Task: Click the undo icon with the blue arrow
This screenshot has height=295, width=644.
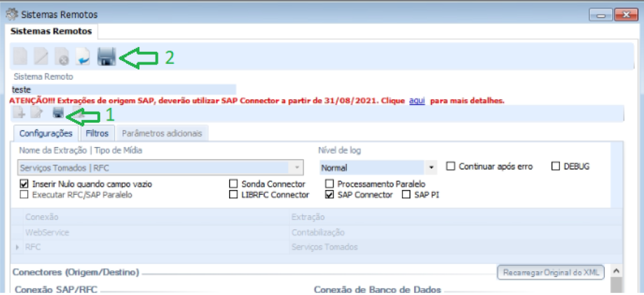Action: pyautogui.click(x=83, y=57)
